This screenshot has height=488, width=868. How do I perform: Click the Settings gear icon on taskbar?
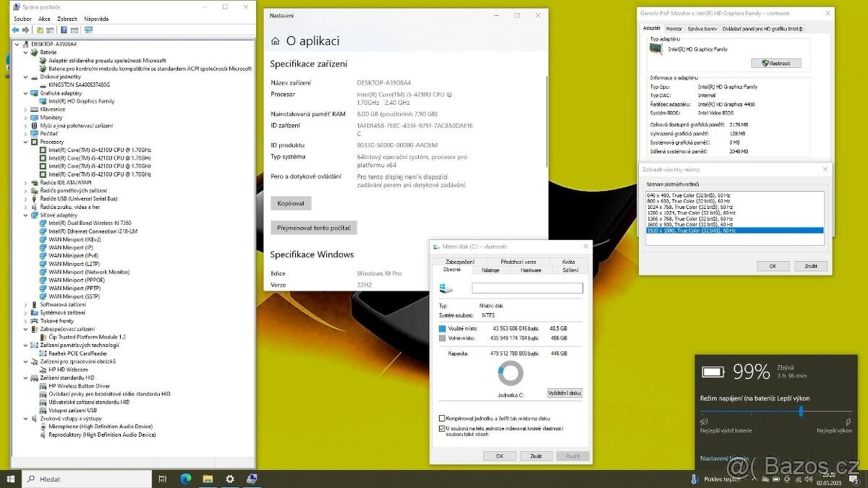[230, 479]
